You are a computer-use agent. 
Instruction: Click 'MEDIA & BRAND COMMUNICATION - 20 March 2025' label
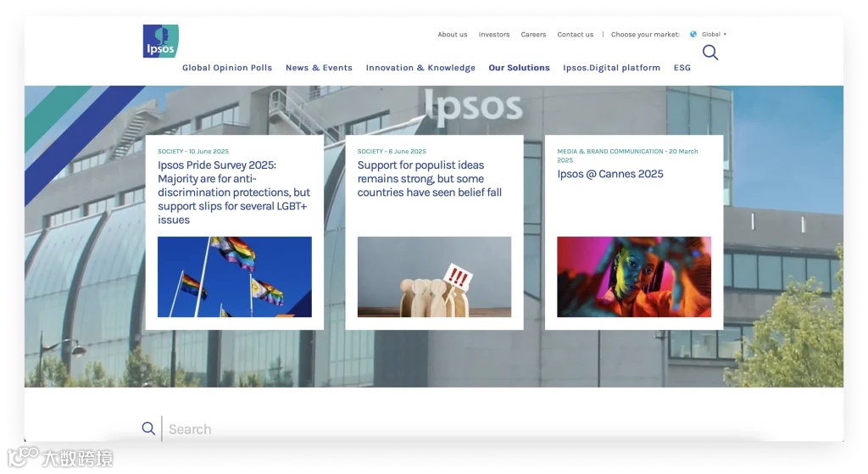627,156
